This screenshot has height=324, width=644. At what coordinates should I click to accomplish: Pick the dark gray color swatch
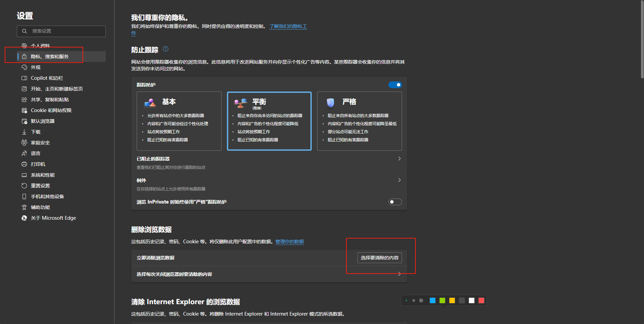462,300
